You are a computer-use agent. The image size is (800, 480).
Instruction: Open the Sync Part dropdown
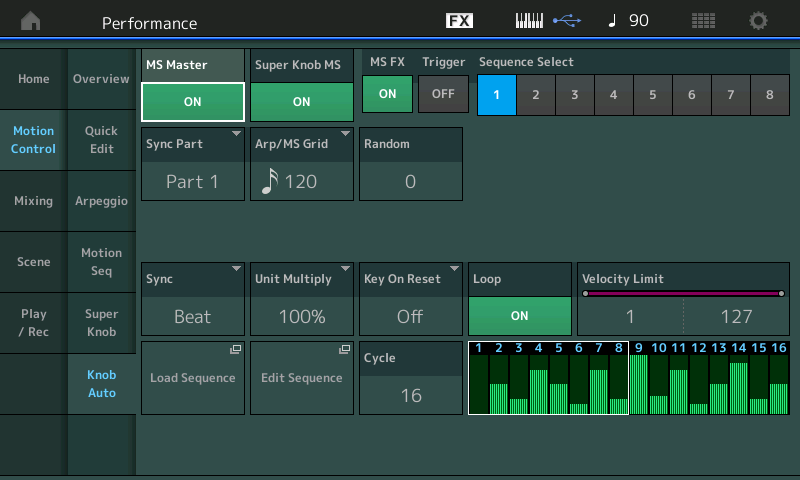click(193, 164)
